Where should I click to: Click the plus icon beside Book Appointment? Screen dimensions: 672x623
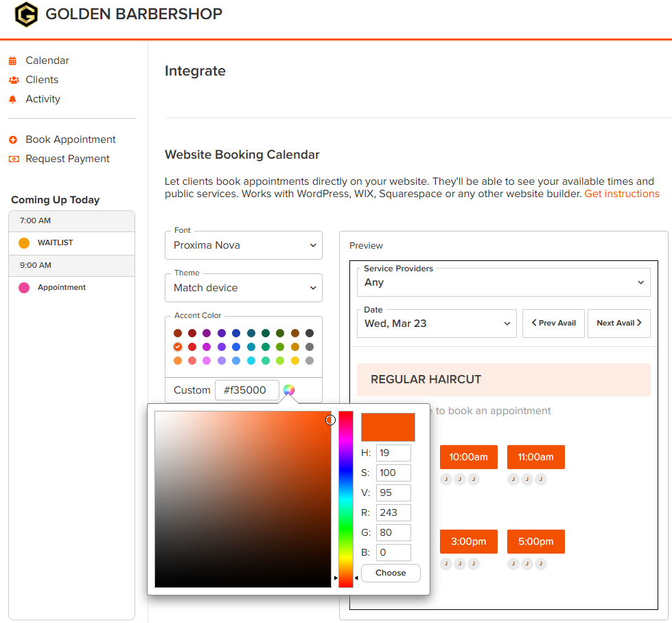[x=13, y=139]
